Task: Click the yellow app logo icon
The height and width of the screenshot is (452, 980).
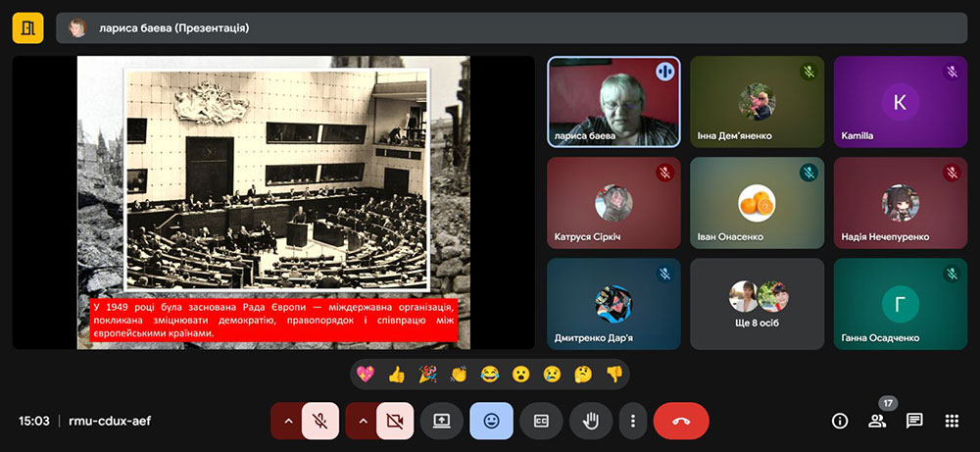Action: (27, 28)
